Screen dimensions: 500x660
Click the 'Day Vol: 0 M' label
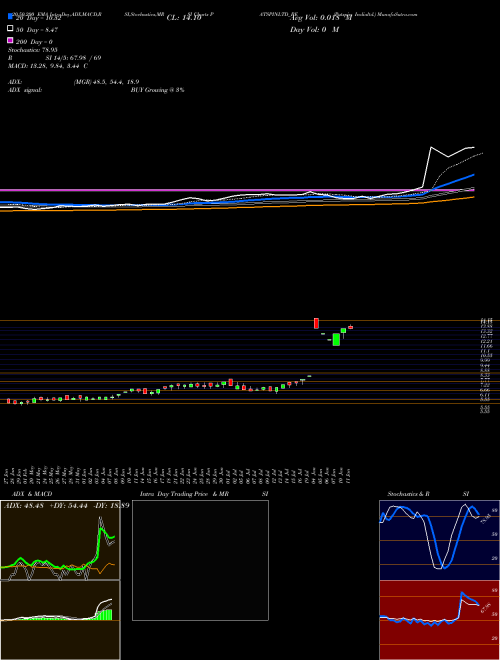pos(314,30)
